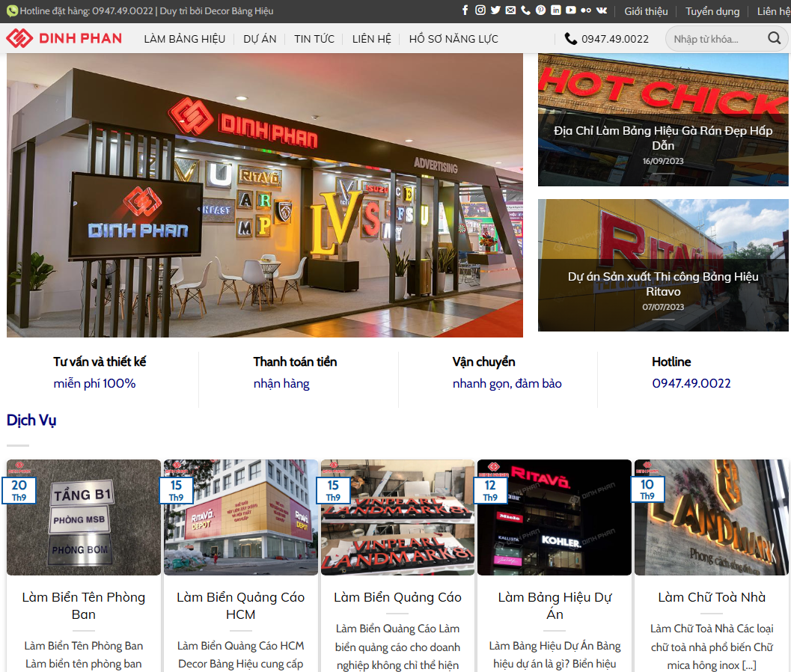Open Làm Biển Quảng Cáo HCM title
The width and height of the screenshot is (791, 672).
[241, 606]
